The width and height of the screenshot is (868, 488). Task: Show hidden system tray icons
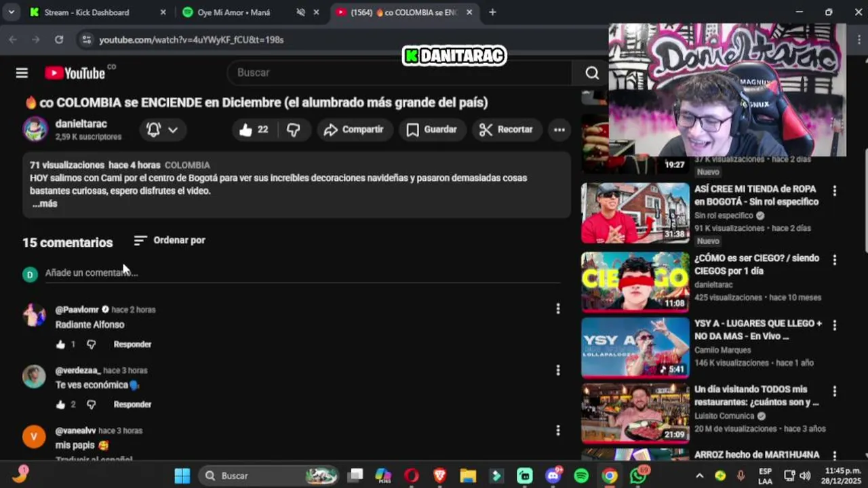tap(700, 476)
